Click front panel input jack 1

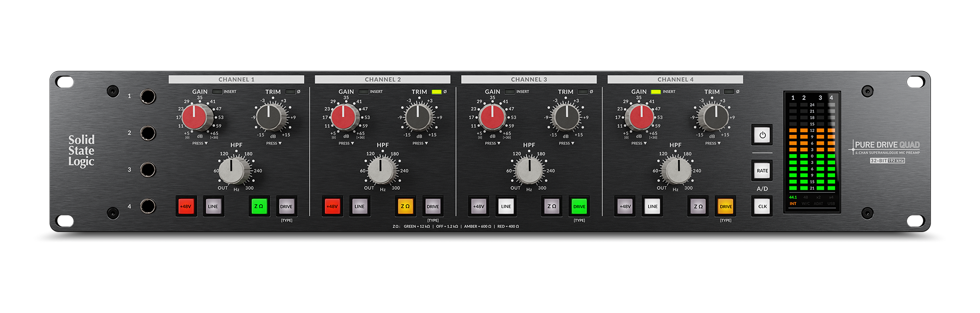click(x=147, y=96)
